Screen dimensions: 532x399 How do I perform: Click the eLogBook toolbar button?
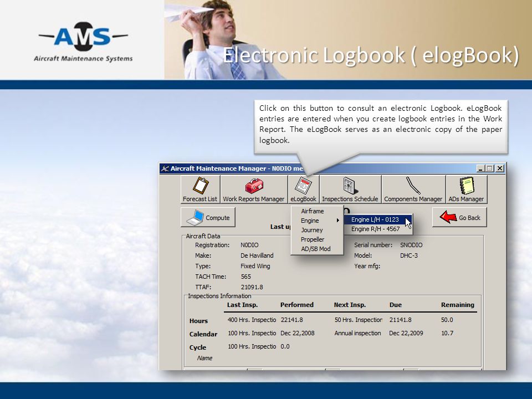(303, 190)
